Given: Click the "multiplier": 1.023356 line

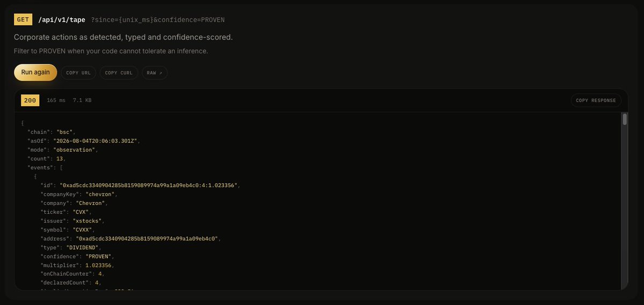Looking at the screenshot, I should click(x=78, y=265).
